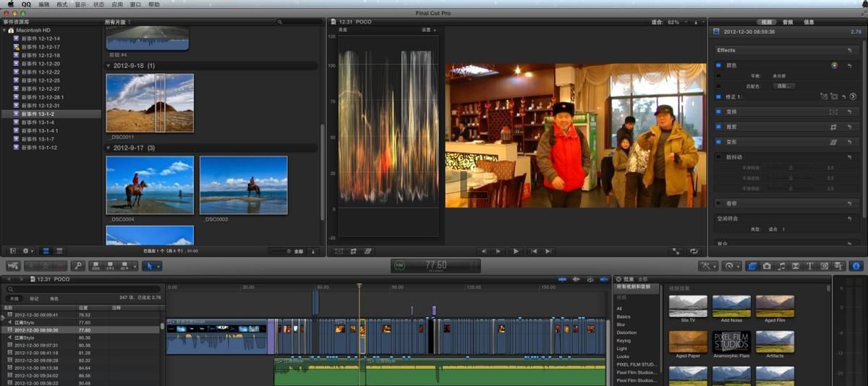The width and height of the screenshot is (868, 386).
Task: Open the 全部 clip filter dropdown
Action: [x=298, y=251]
